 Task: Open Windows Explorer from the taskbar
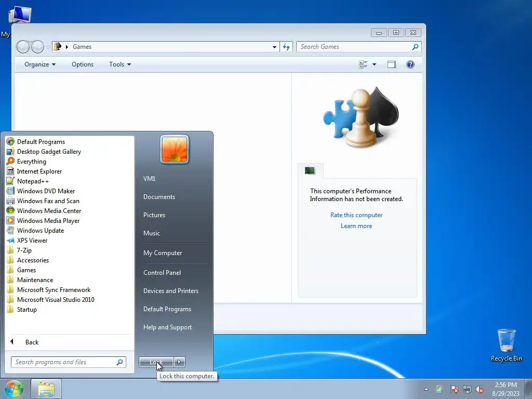(46, 389)
